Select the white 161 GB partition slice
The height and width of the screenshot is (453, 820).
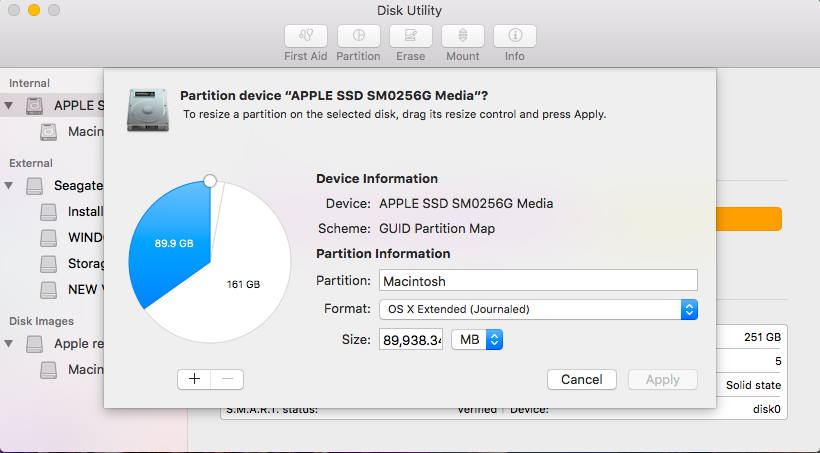pyautogui.click(x=243, y=284)
